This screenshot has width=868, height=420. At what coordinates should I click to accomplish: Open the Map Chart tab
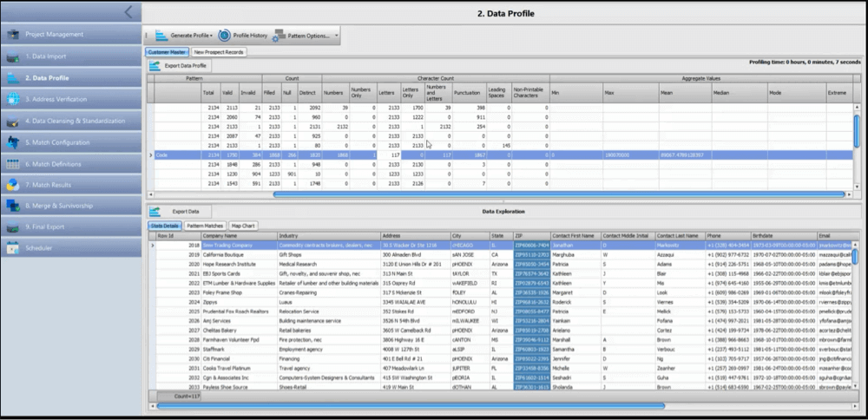[x=243, y=226]
